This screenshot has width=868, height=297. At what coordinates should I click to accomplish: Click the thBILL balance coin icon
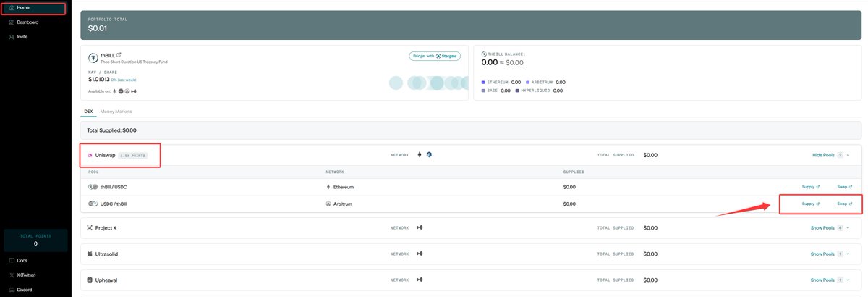click(484, 54)
